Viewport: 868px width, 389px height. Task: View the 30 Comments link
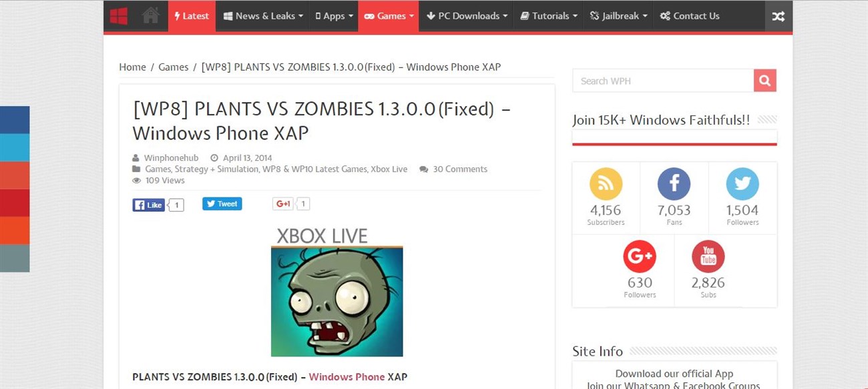(460, 169)
